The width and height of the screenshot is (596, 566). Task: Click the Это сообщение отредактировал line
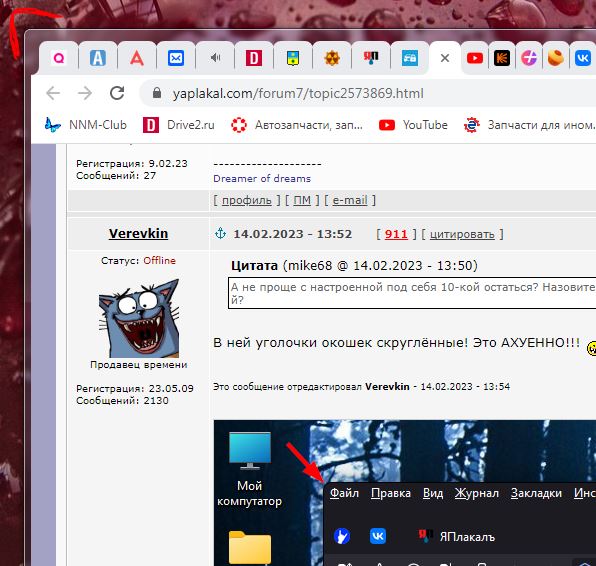click(361, 387)
